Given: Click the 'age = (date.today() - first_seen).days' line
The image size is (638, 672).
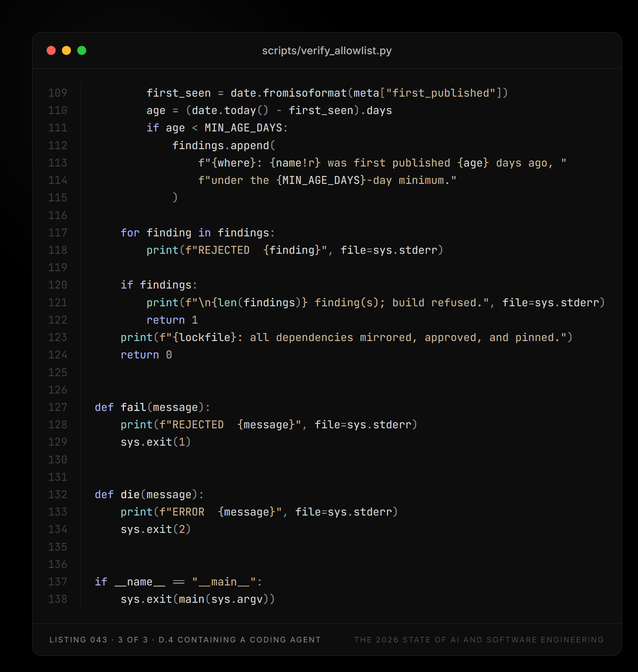Looking at the screenshot, I should pyautogui.click(x=269, y=110).
